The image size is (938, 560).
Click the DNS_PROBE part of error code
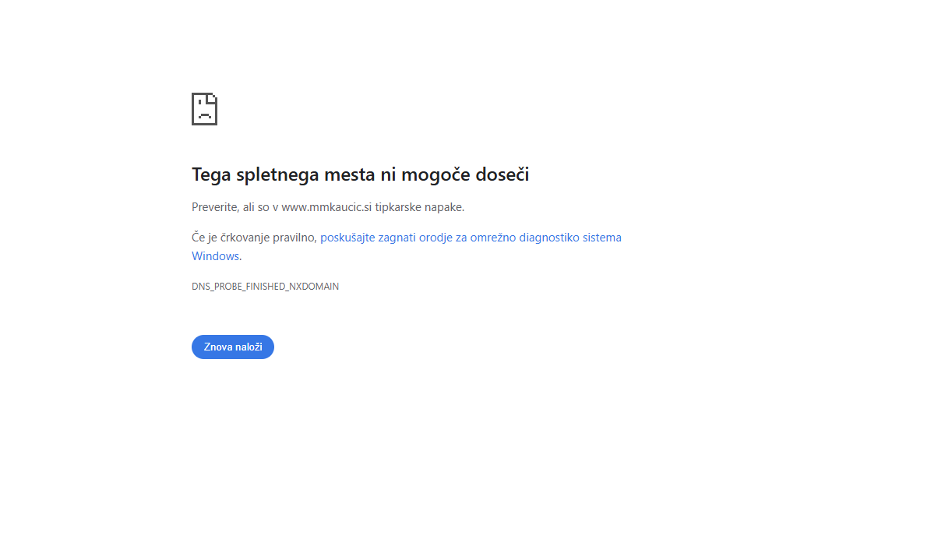217,287
